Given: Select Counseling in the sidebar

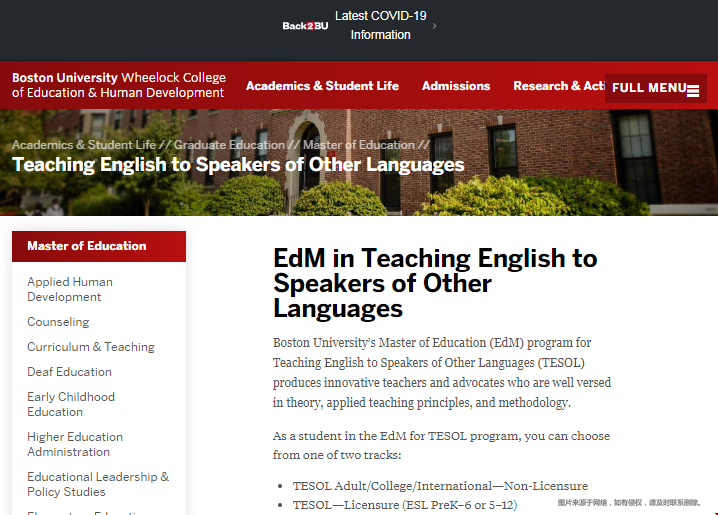Looking at the screenshot, I should point(58,322).
